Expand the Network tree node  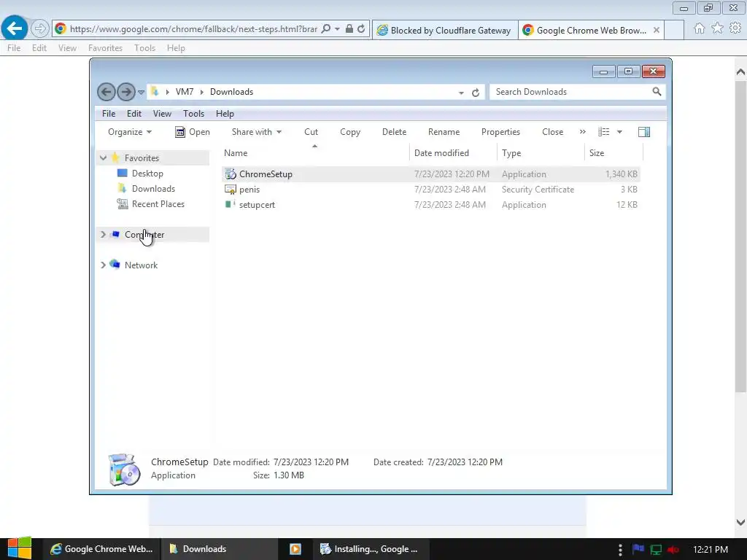[x=103, y=265]
